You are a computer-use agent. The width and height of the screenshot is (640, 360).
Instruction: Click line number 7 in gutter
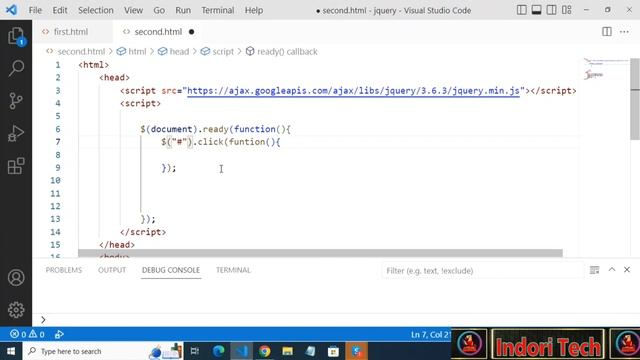(58, 142)
